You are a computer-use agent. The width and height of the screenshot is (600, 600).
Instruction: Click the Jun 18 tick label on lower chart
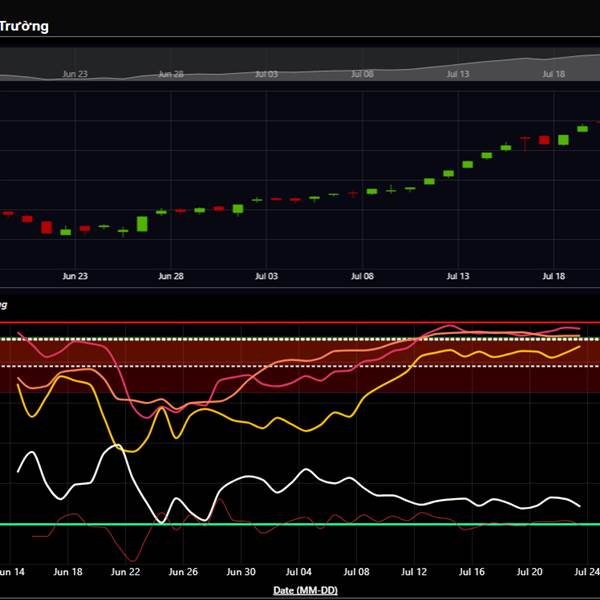[x=68, y=572]
